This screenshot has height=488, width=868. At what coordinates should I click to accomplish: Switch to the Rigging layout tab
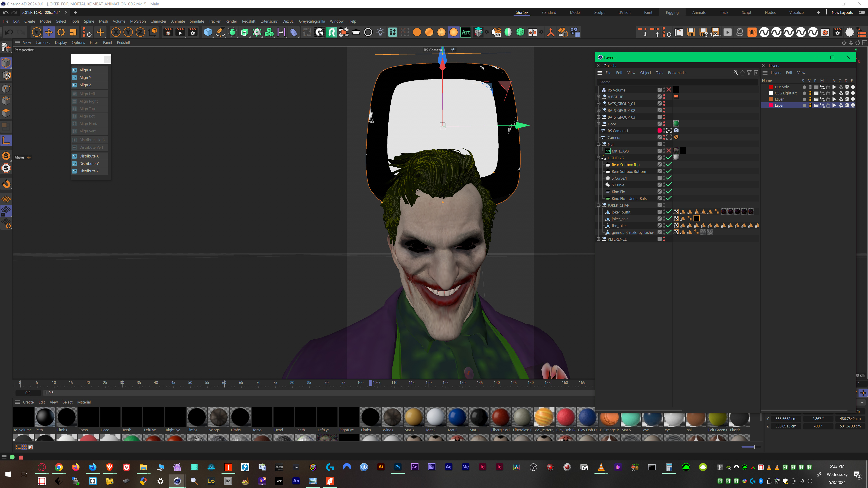click(x=672, y=12)
